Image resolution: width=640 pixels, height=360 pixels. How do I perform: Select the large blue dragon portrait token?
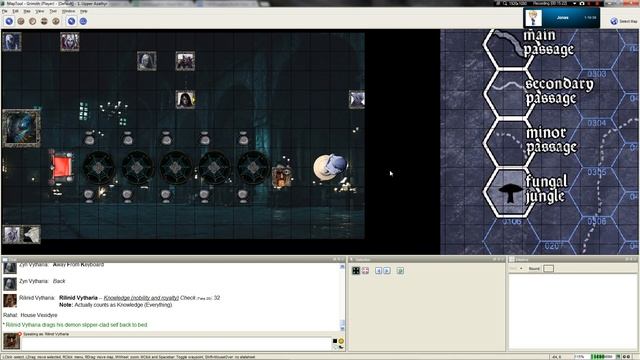[21, 128]
